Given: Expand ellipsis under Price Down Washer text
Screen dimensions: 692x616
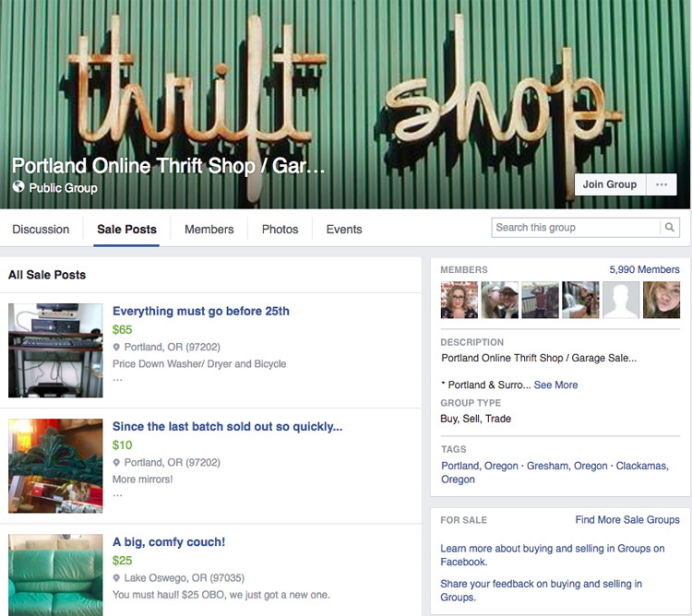Looking at the screenshot, I should 117,379.
